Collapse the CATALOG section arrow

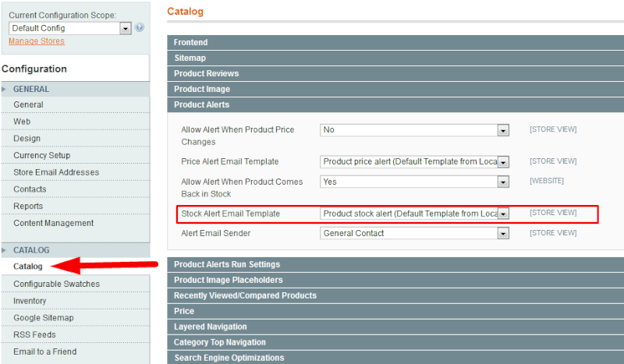point(4,250)
